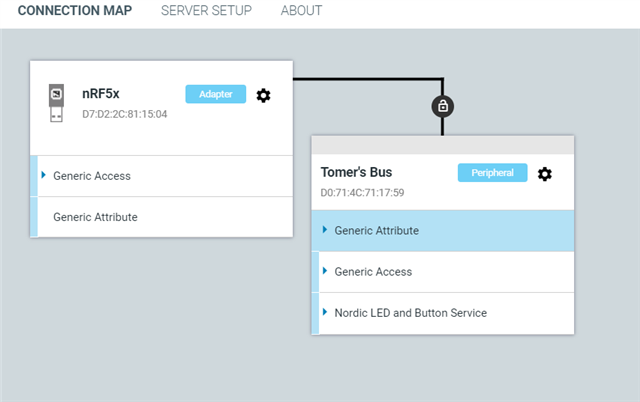Open nRF5x adapter settings gear

(263, 95)
